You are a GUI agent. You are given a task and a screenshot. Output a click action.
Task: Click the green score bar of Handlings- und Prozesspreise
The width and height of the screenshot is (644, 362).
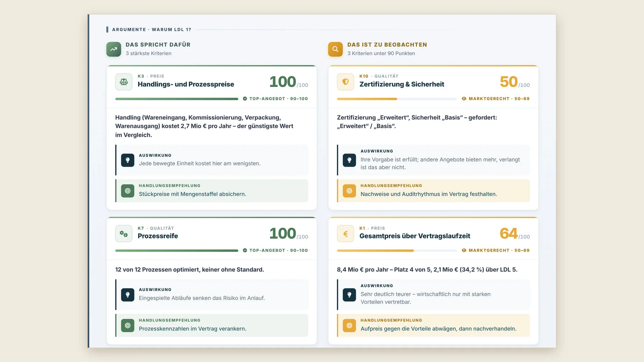[x=177, y=99]
